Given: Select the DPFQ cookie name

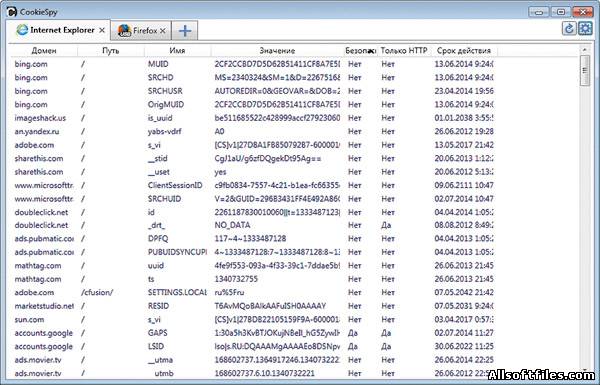Looking at the screenshot, I should [158, 238].
